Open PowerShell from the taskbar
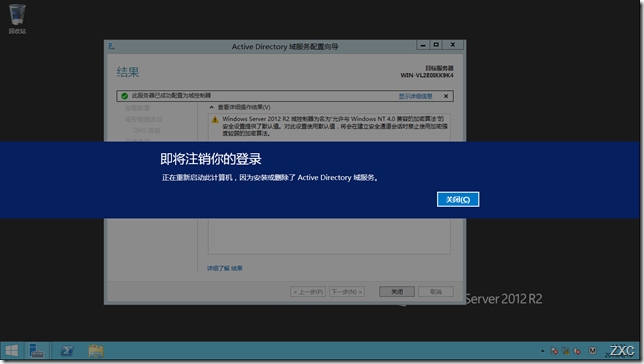The image size is (644, 364). [67, 351]
